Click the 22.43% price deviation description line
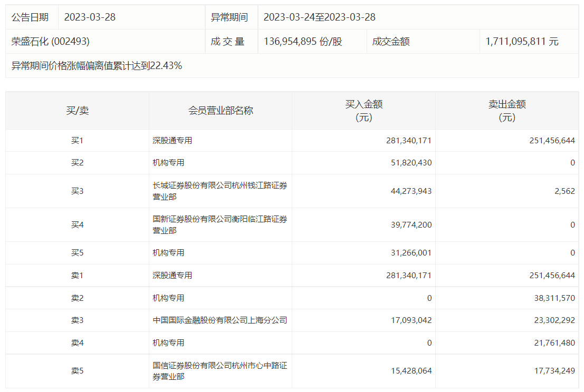Viewport: 584px width, 392px height. click(97, 66)
